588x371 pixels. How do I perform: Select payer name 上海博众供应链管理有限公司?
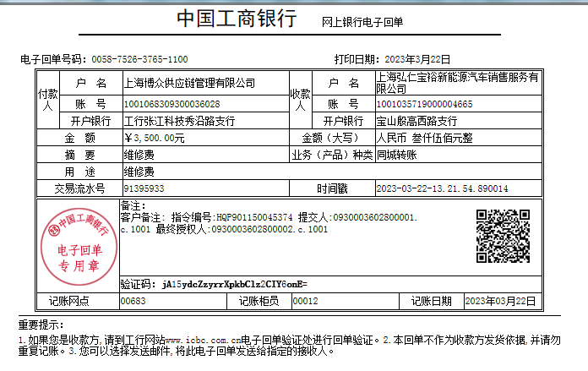click(x=189, y=83)
